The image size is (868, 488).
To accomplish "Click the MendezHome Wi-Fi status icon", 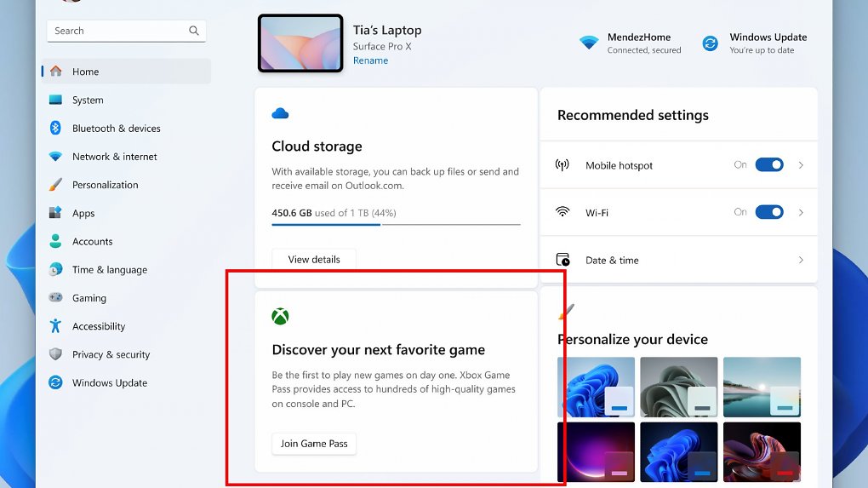I will point(589,43).
